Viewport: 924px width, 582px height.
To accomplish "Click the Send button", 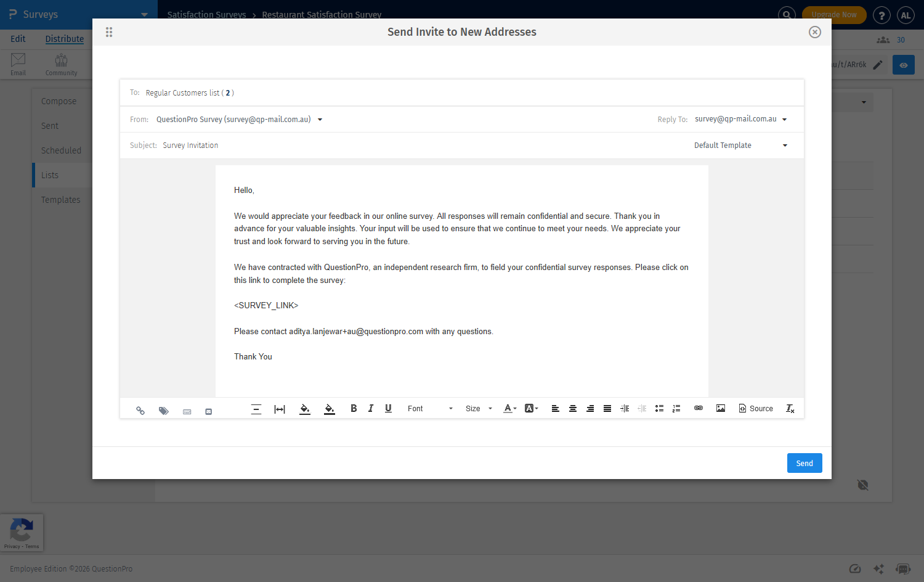I will coord(804,463).
